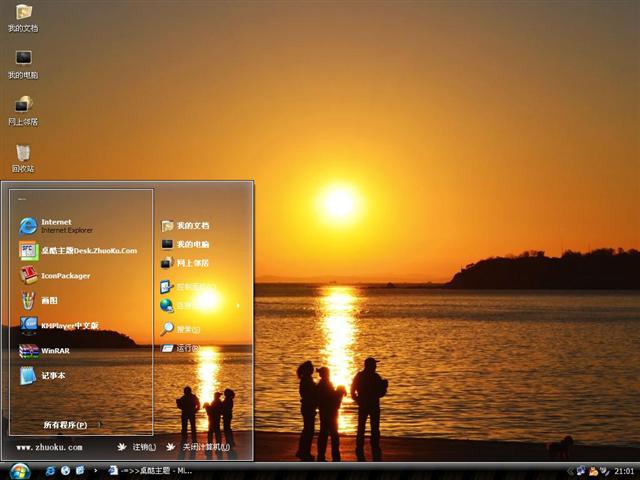Open Internet Explorer from start menu

[x=55, y=225]
